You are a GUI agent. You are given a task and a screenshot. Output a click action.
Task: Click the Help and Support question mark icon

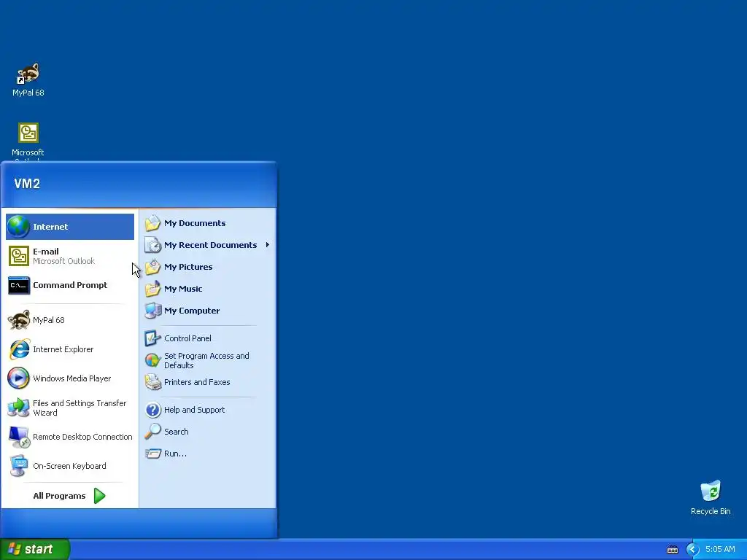[153, 410]
